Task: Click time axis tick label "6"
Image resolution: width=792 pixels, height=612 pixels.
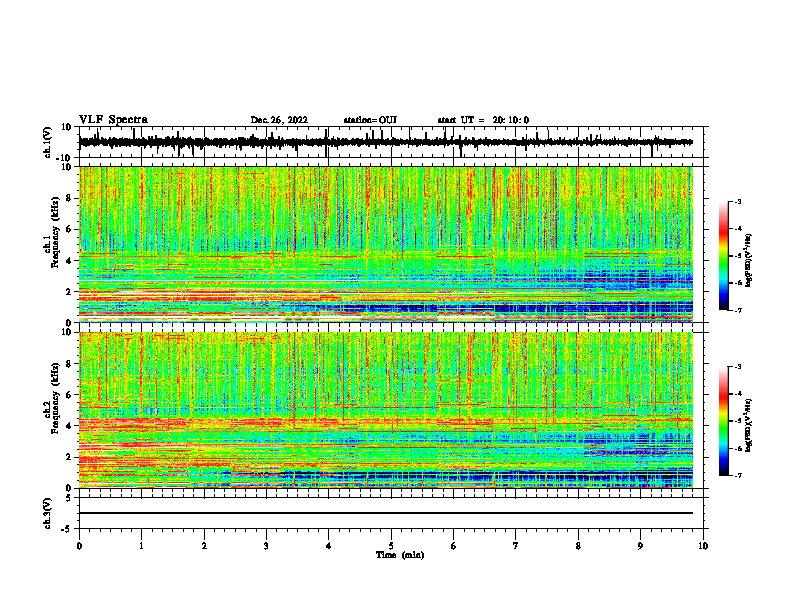Action: point(453,546)
